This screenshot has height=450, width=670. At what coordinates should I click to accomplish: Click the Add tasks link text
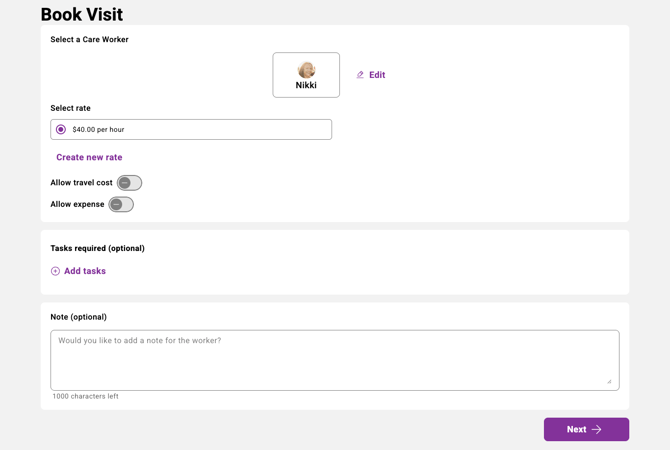coord(85,271)
